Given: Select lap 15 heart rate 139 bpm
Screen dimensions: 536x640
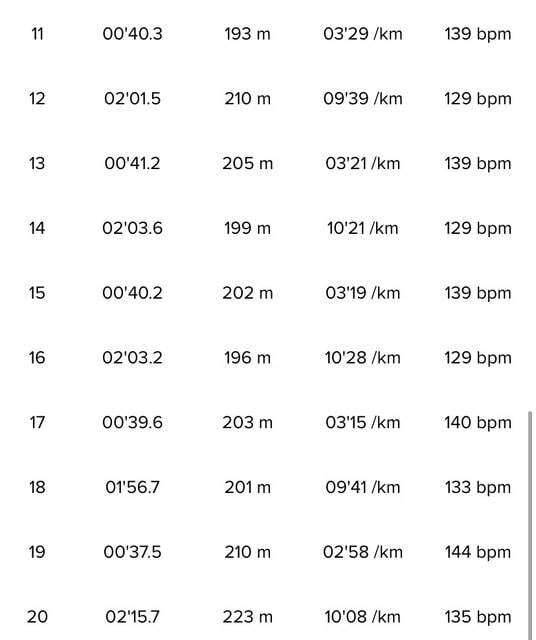Looking at the screenshot, I should click(x=478, y=293).
